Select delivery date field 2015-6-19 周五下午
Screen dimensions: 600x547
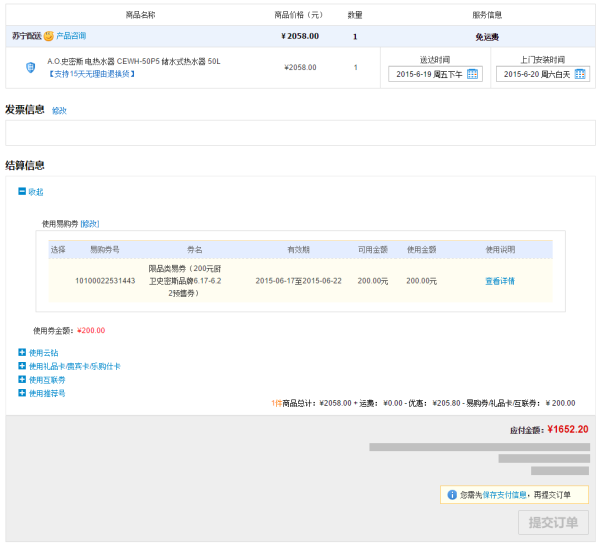435,74
